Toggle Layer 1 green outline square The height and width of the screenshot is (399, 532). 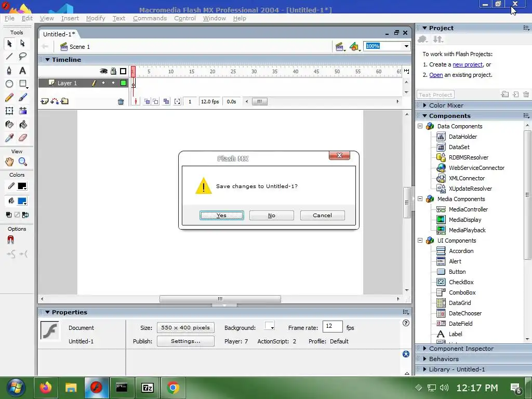point(124,83)
